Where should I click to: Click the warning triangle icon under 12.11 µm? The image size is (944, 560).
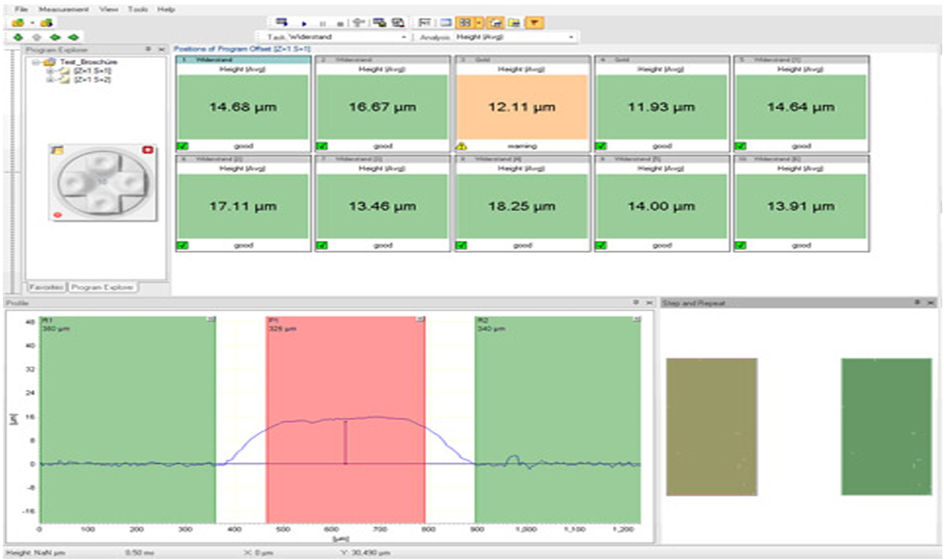[461, 146]
